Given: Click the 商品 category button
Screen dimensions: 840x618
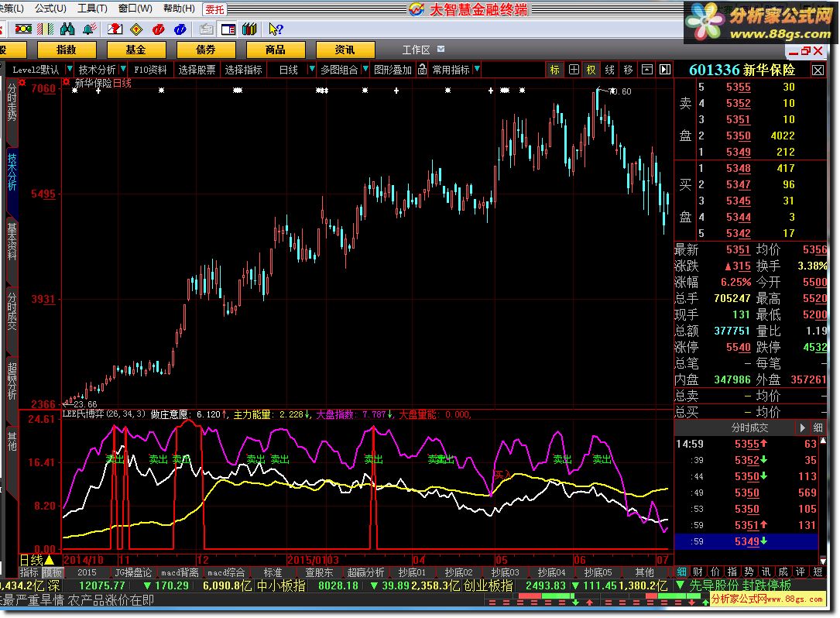Looking at the screenshot, I should pos(276,50).
